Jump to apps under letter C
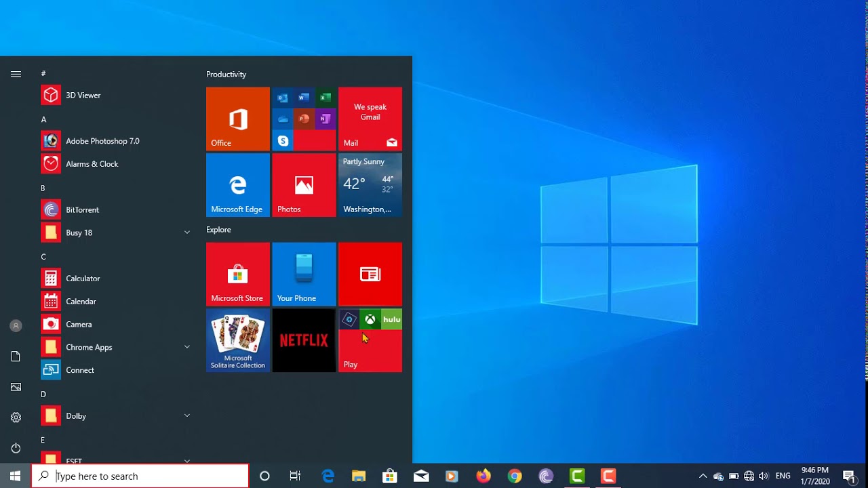The image size is (868, 488). click(x=43, y=257)
